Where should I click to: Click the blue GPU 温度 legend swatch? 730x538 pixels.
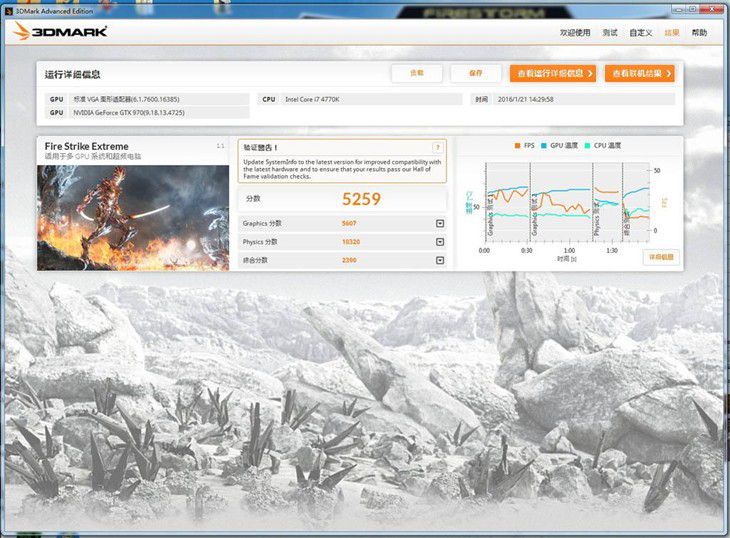click(543, 146)
